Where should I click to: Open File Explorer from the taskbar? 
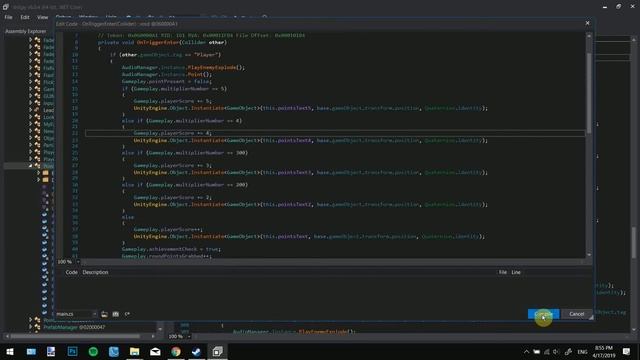134,351
